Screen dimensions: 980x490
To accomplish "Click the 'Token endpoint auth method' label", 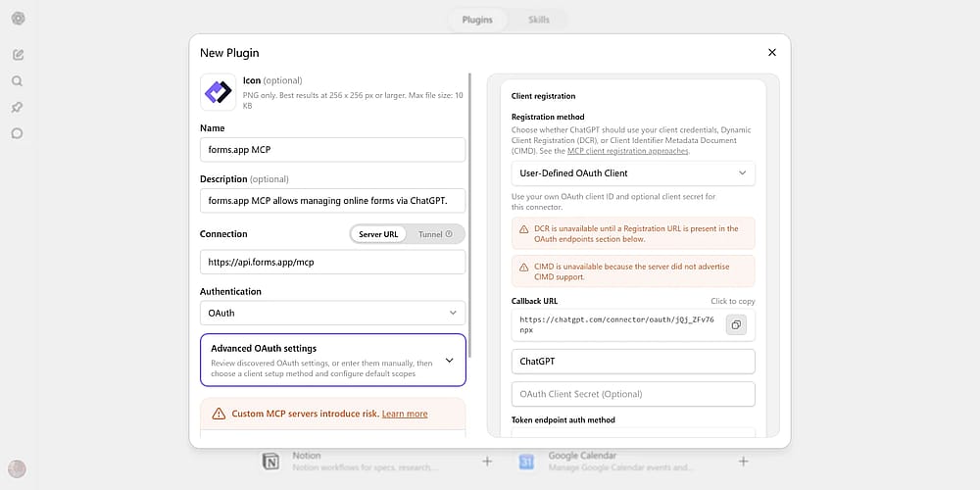I will [x=563, y=420].
